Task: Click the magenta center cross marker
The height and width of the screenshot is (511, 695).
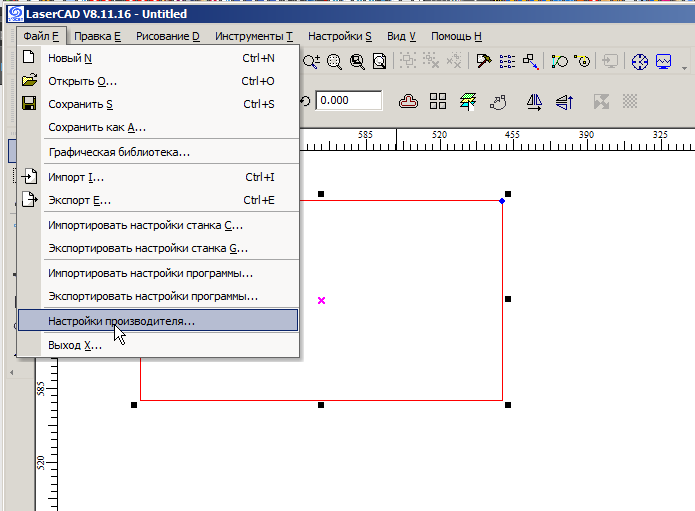Action: coord(321,300)
